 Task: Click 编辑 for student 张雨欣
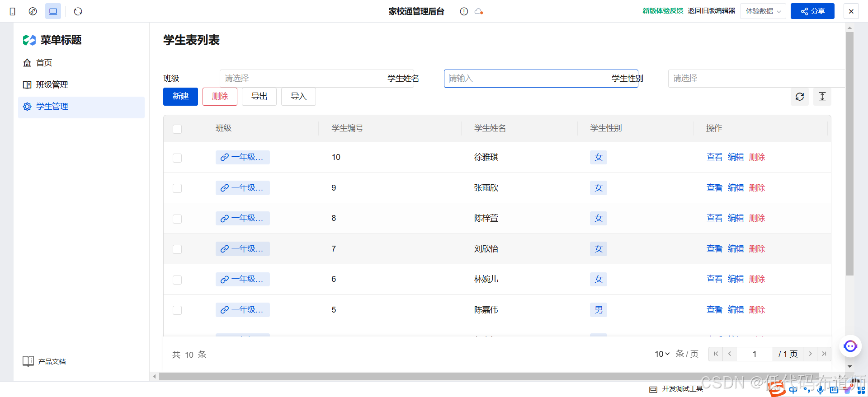(736, 188)
